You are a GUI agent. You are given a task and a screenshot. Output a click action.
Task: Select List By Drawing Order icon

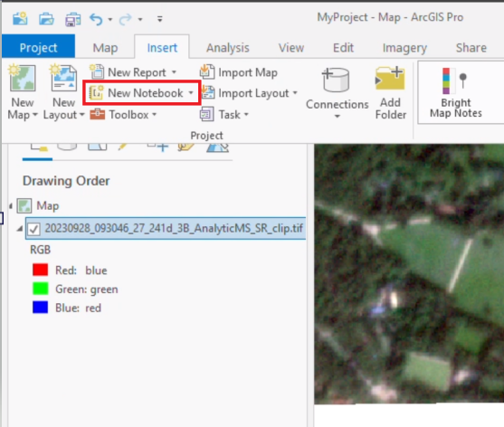(39, 147)
